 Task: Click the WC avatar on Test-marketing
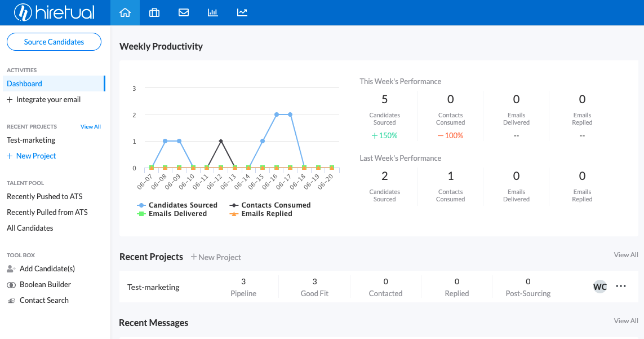tap(600, 287)
